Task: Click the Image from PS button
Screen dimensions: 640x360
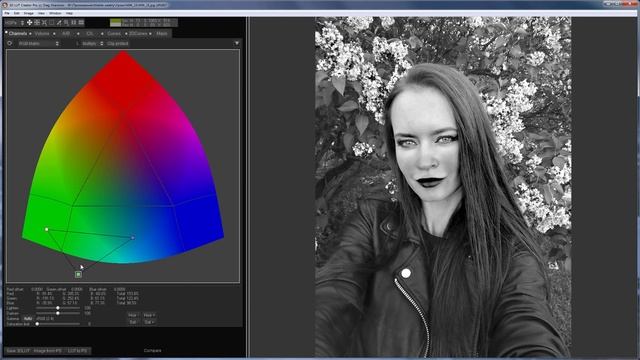Action: click(47, 351)
